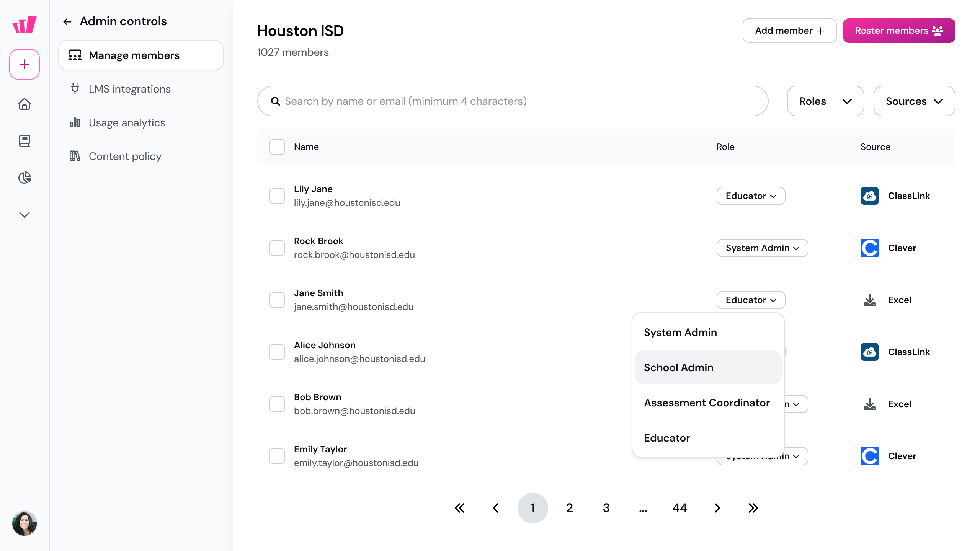Tick the checkbox for Bob Brown
Screen dimensions: 980x551
[277, 404]
